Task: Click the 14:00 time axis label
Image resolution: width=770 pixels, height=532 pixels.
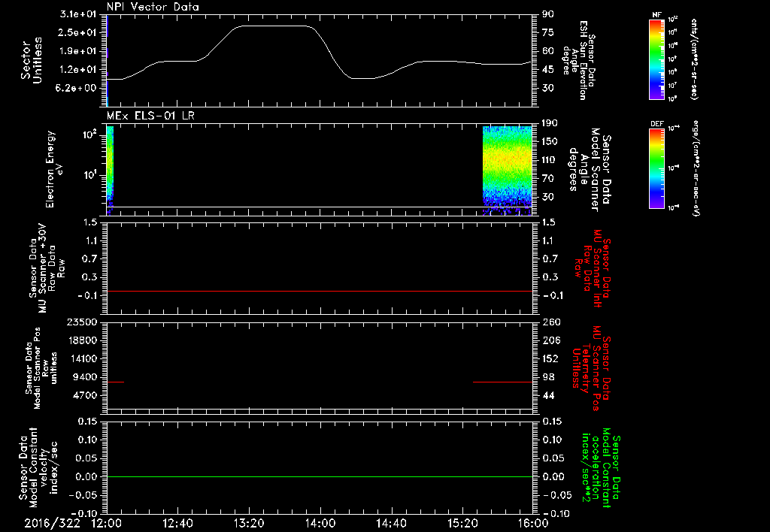Action: click(320, 523)
